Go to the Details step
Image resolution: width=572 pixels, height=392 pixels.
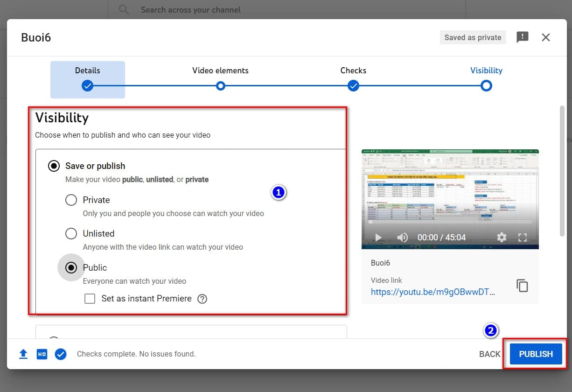click(x=88, y=79)
